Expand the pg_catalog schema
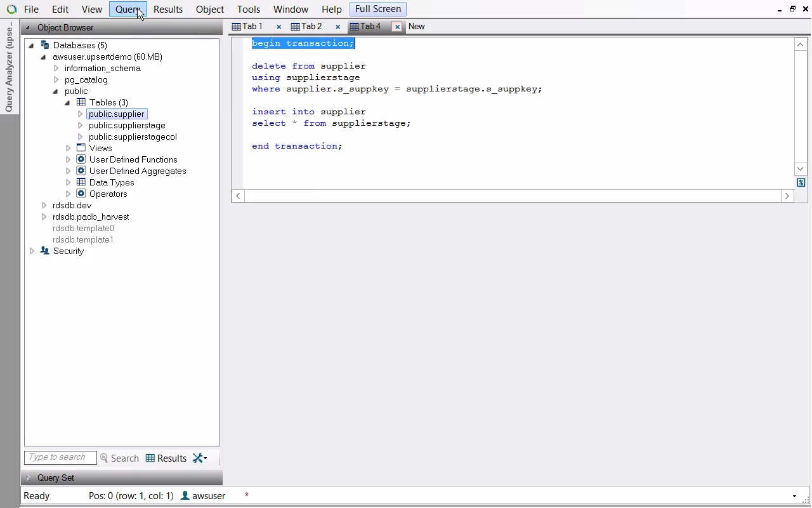The image size is (812, 508). point(56,79)
